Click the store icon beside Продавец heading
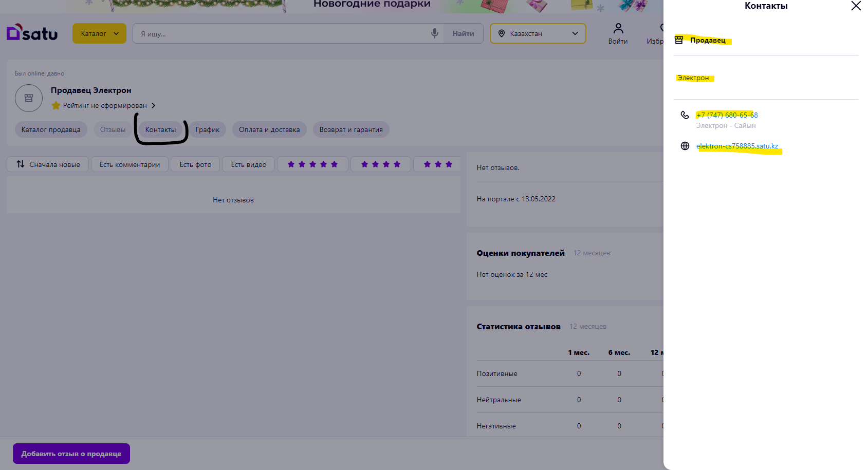 (x=679, y=40)
